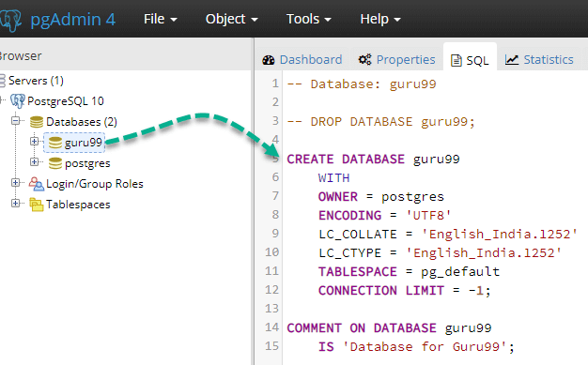The width and height of the screenshot is (588, 365).
Task: Click the PostgreSQL 10 server elephant icon
Action: tap(18, 101)
